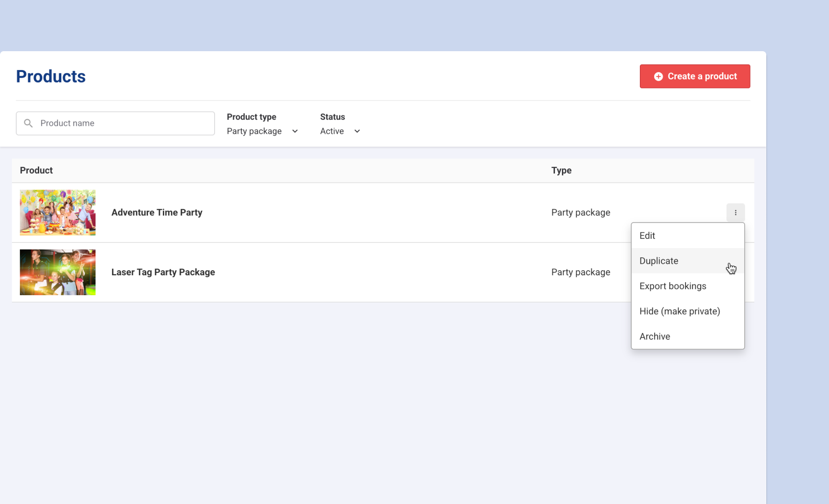Archive the product via menu
This screenshot has width=829, height=504.
[x=654, y=337]
